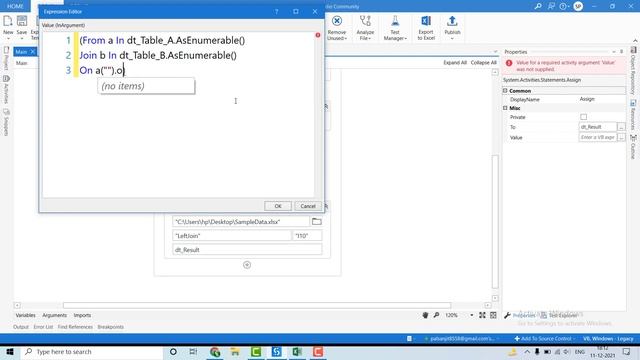This screenshot has height=360, width=640.
Task: Click the Value property input field
Action: (598, 138)
